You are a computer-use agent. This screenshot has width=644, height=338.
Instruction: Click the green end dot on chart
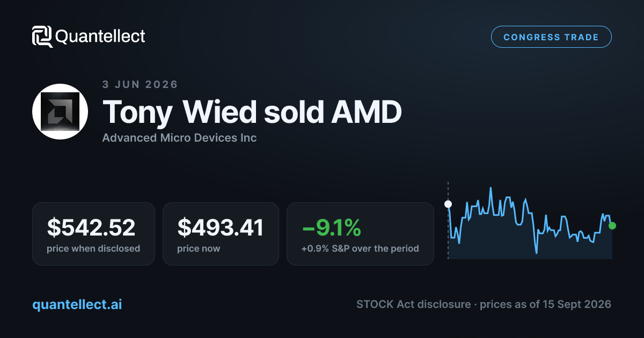612,226
